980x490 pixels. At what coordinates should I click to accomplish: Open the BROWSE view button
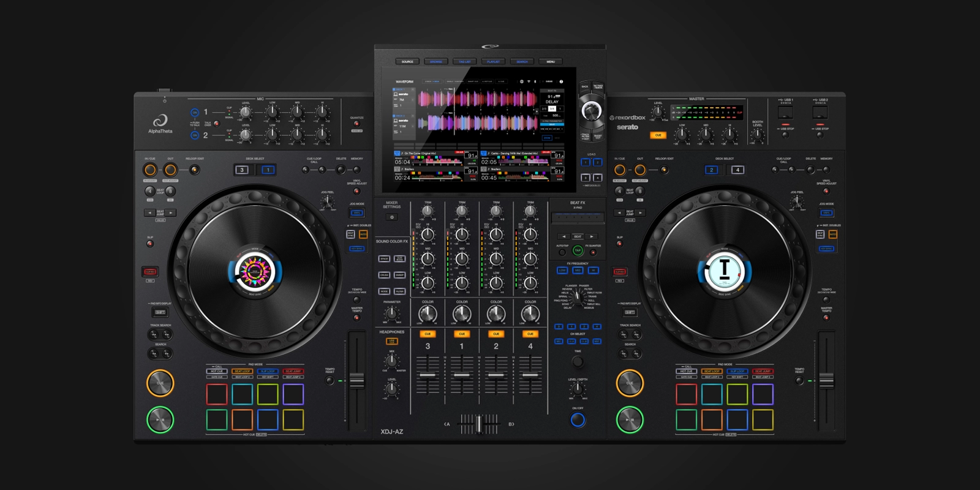(x=436, y=62)
